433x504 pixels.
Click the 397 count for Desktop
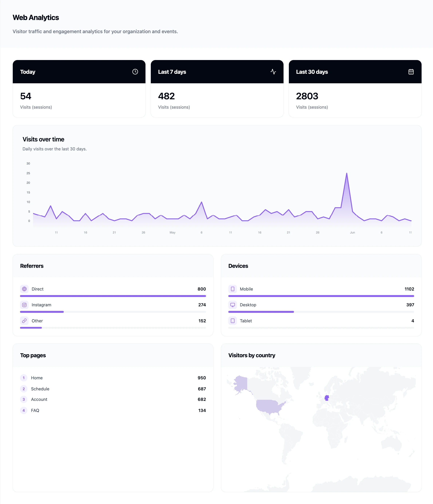pyautogui.click(x=410, y=305)
